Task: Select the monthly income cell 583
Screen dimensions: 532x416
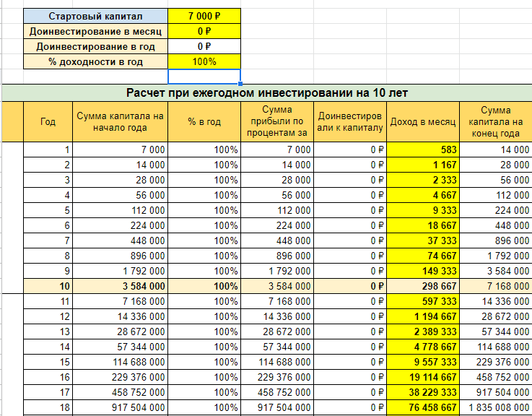Action: pyautogui.click(x=423, y=149)
